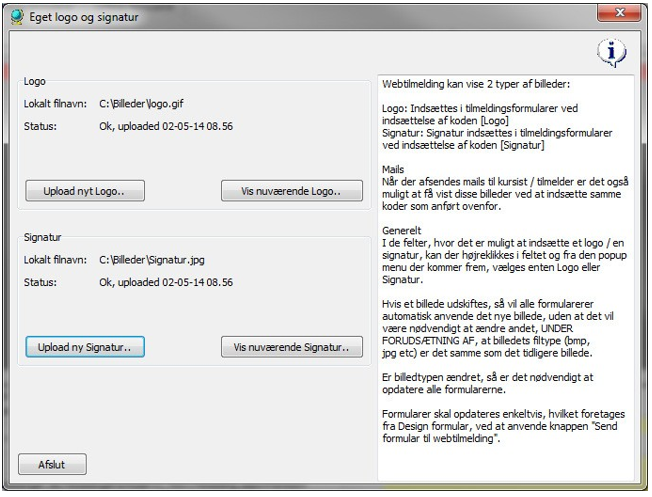Viewport: 652px width, 497px height.
Task: Click the Logo group label
Action: tap(35, 82)
